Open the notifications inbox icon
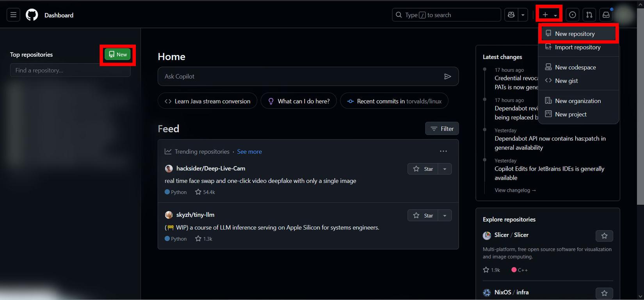 coord(606,15)
